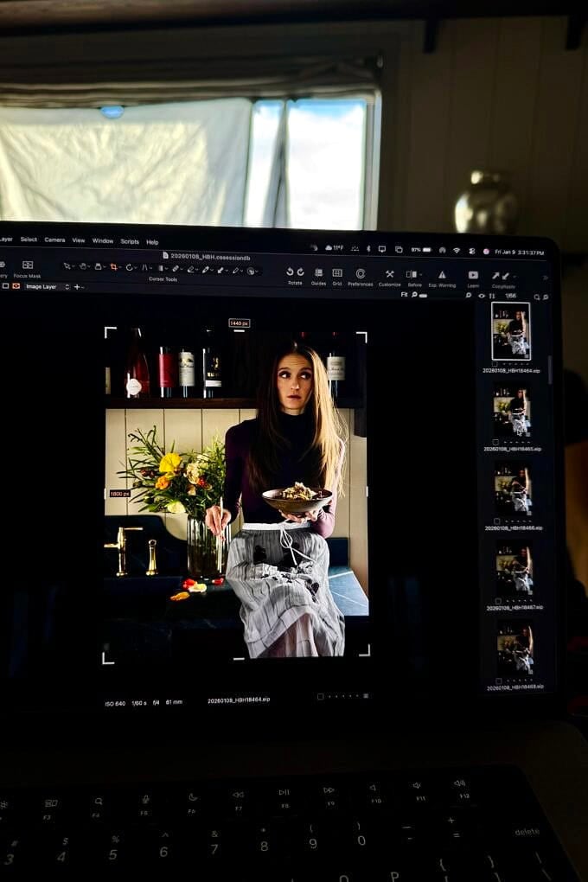Toggle Grid overlay on viewer
The image size is (588, 882).
(x=336, y=273)
